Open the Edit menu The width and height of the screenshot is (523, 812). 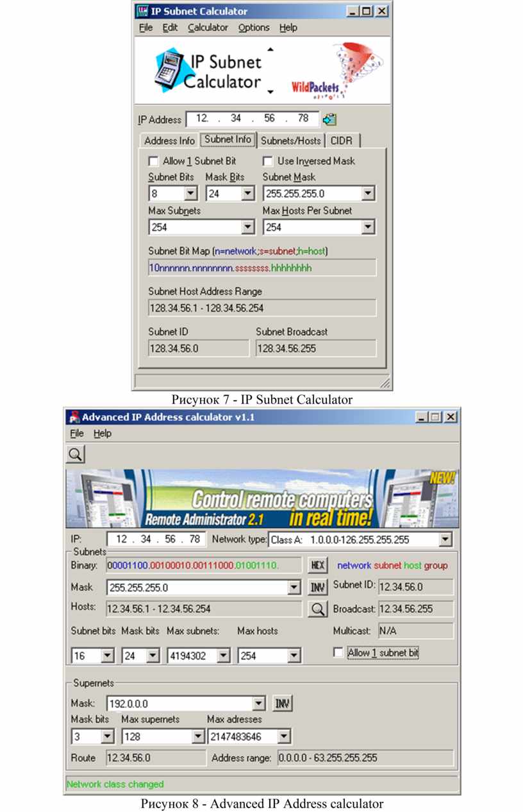pyautogui.click(x=170, y=28)
